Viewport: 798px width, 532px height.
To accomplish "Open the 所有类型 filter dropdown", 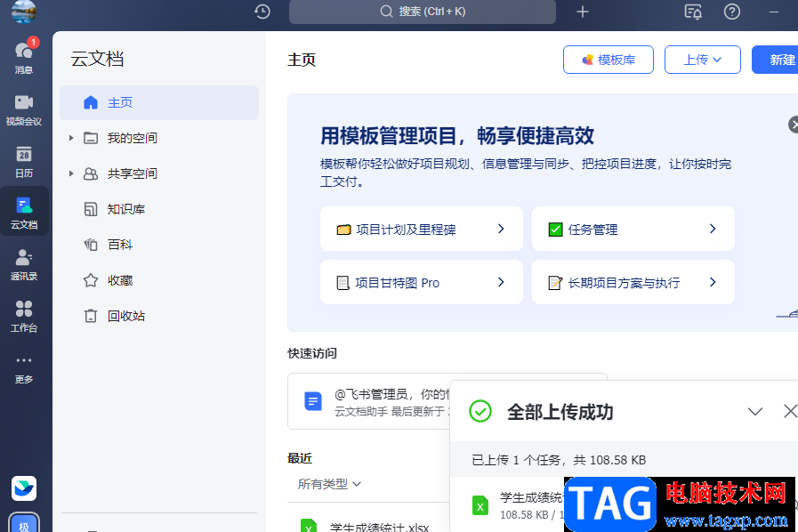I will [x=329, y=484].
